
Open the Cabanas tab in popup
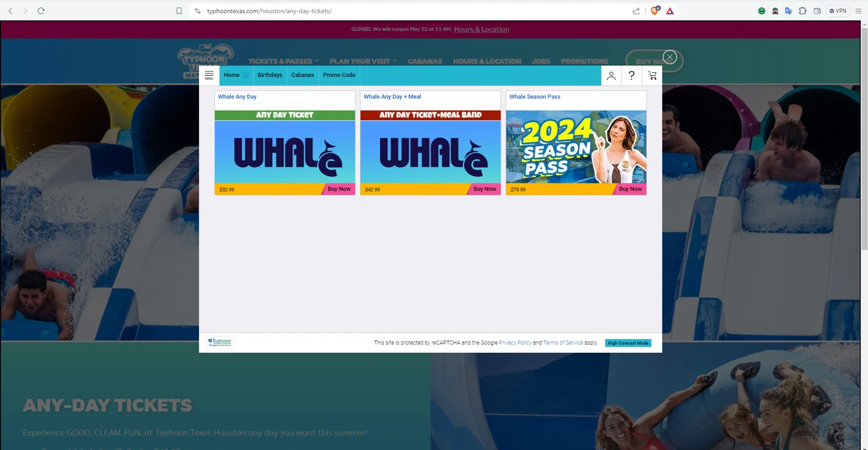303,75
